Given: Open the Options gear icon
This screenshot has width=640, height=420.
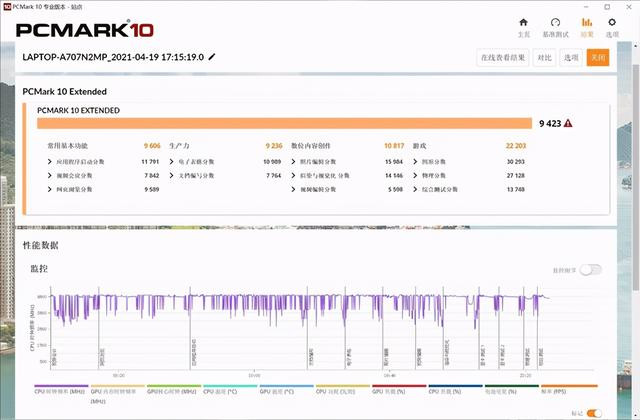Looking at the screenshot, I should 612,22.
